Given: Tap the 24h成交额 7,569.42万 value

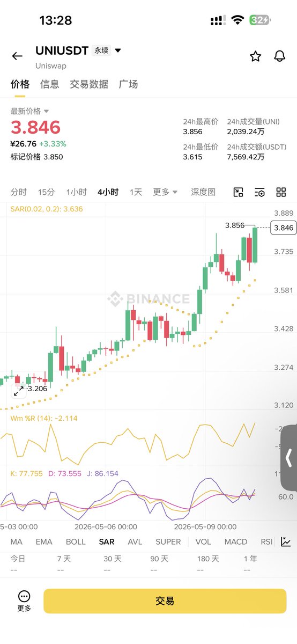Looking at the screenshot, I should click(246, 157).
